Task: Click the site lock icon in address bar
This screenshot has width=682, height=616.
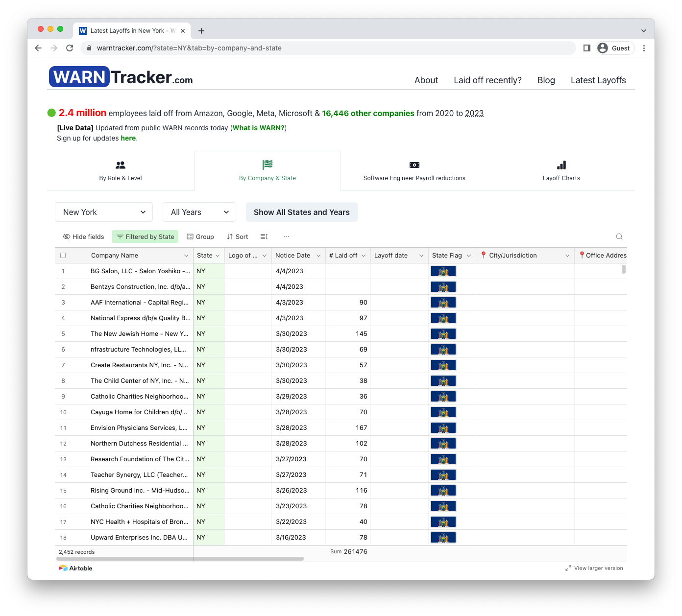Action: [x=89, y=48]
